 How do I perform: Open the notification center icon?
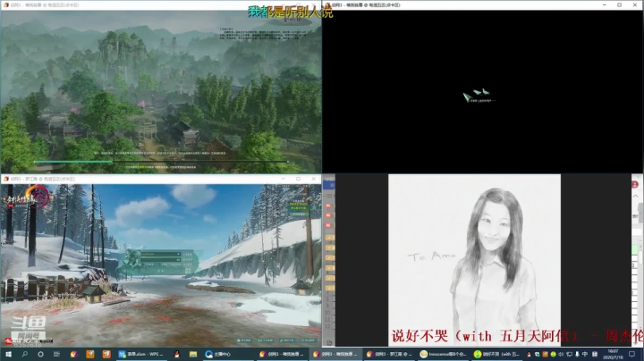(631, 354)
